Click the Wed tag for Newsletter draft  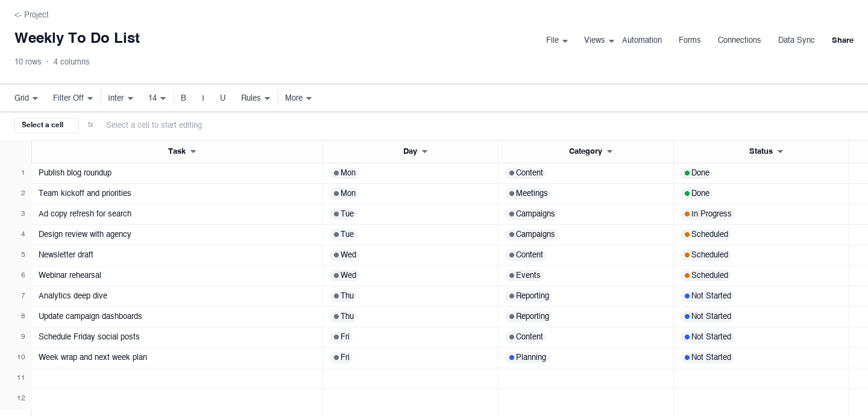(344, 255)
